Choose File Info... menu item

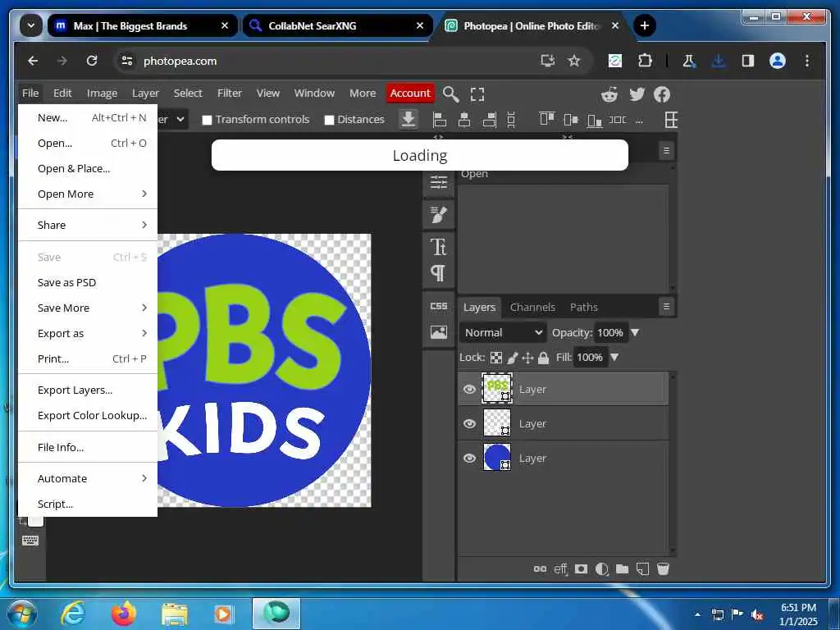point(88,447)
